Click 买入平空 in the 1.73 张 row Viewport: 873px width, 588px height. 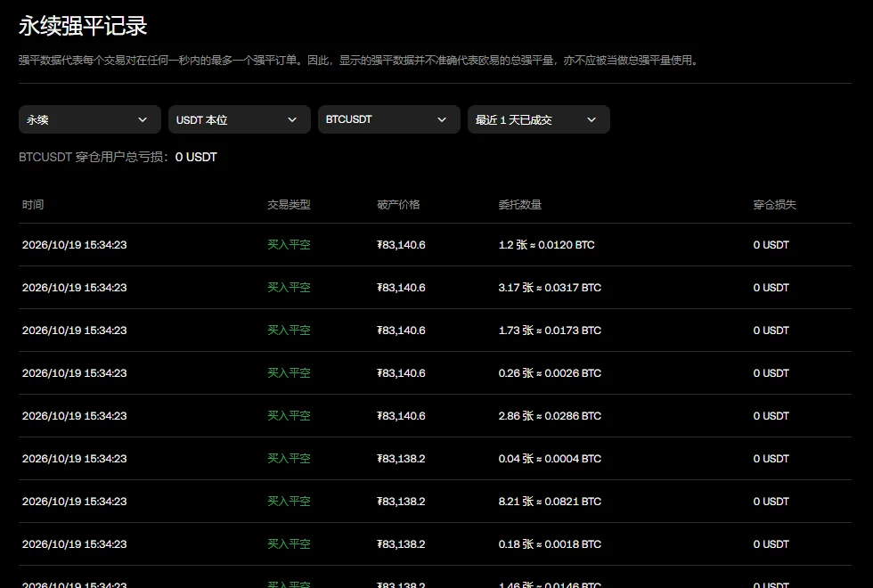click(x=289, y=331)
